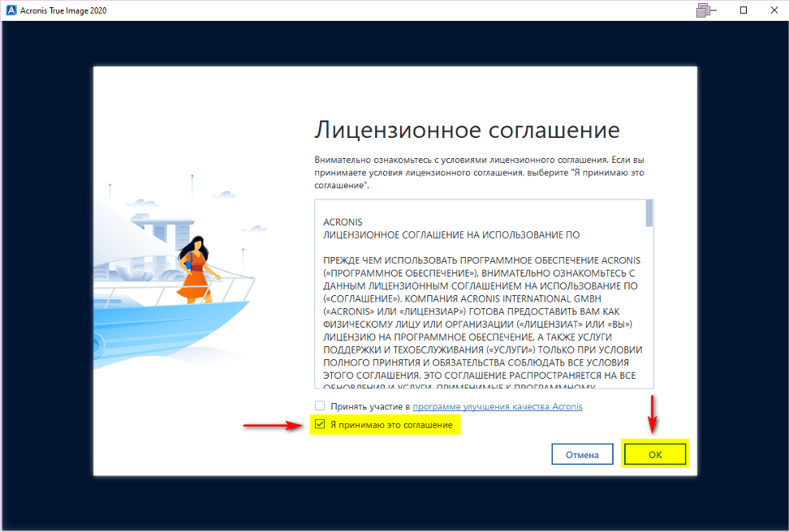Click the line starting "ФИЗИЧЕСКОМУ ЛИЦУ ИЛИ ОРГАНИЗАЦИИ"
This screenshot has height=532, width=789.
pyautogui.click(x=477, y=324)
